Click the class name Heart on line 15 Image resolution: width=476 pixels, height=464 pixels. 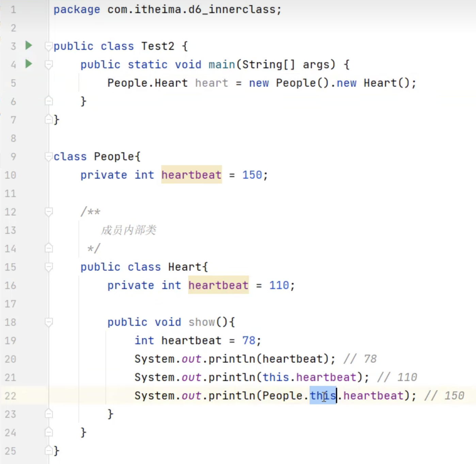coord(185,267)
